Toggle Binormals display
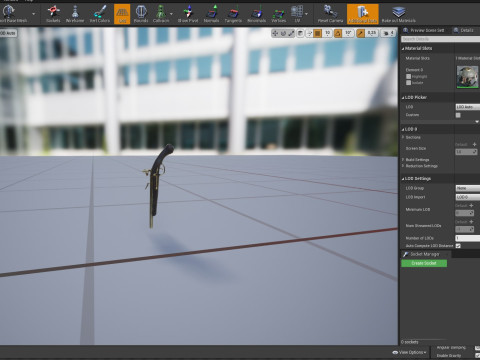480x360 pixels. pos(256,14)
